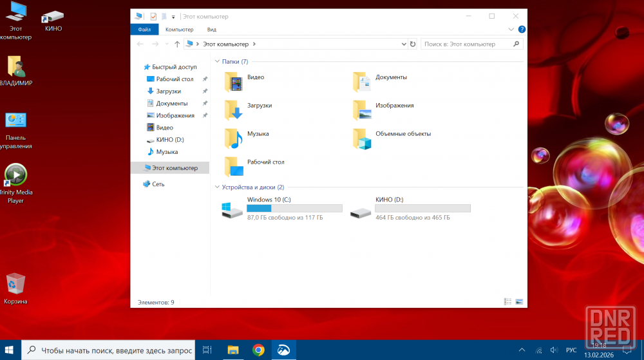644x360 pixels.
Task: Collapse the Папки (7) group
Action: pos(216,62)
